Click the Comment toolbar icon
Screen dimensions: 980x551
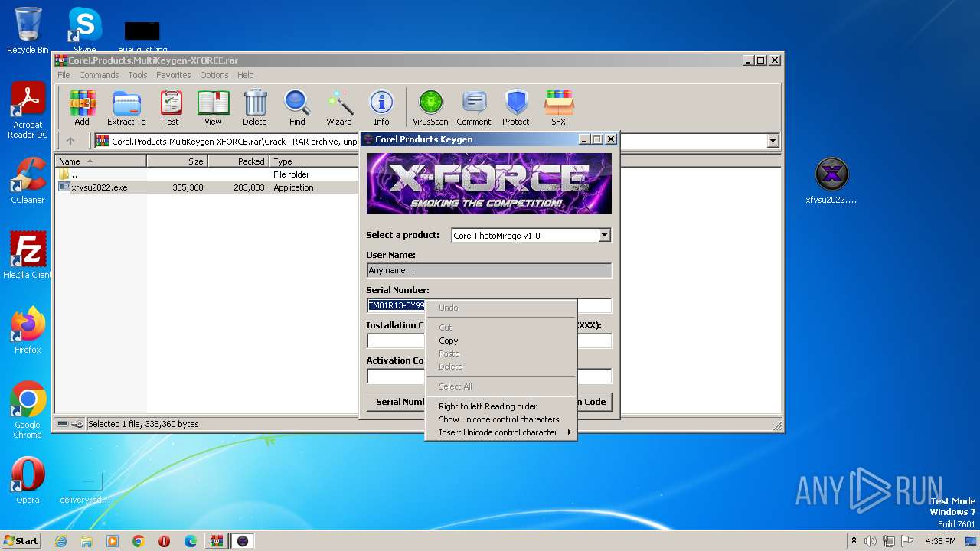(x=474, y=107)
